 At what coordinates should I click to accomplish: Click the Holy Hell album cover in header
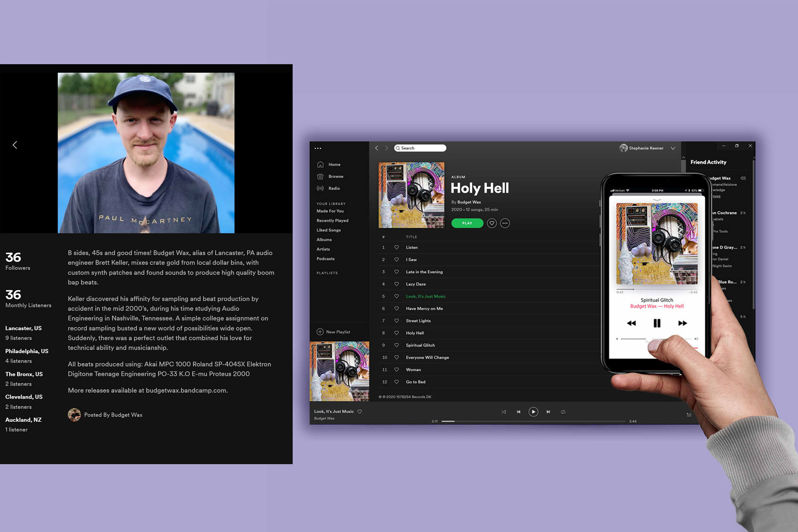coord(411,195)
